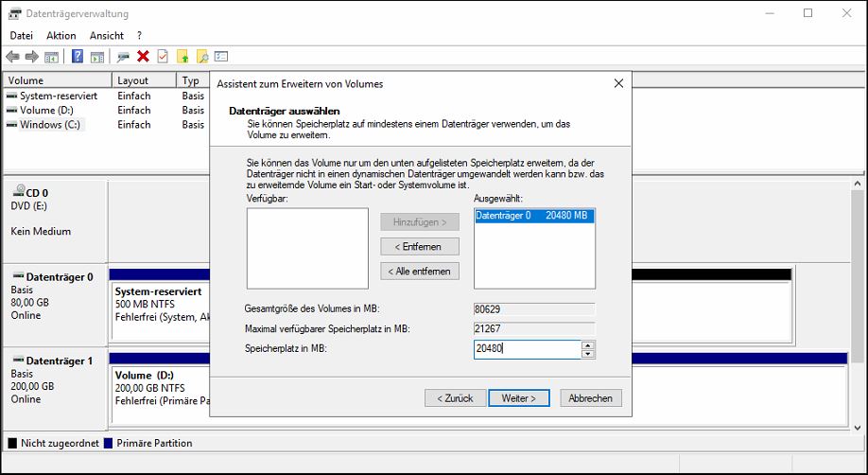Click the Datenträger 0 disk icon
Screen dimensions: 868x475
pos(18,276)
